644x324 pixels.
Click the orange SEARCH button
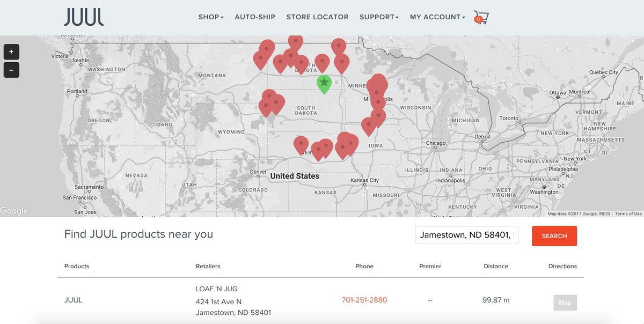[554, 236]
